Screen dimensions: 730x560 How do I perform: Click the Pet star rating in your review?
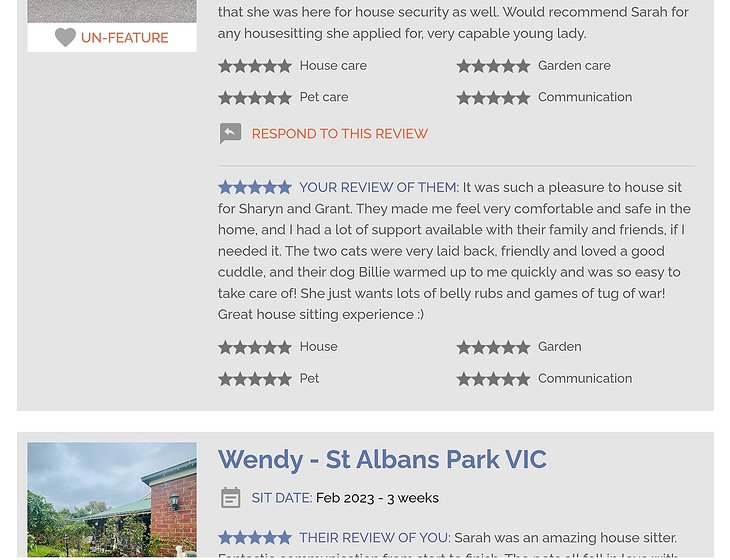click(255, 379)
